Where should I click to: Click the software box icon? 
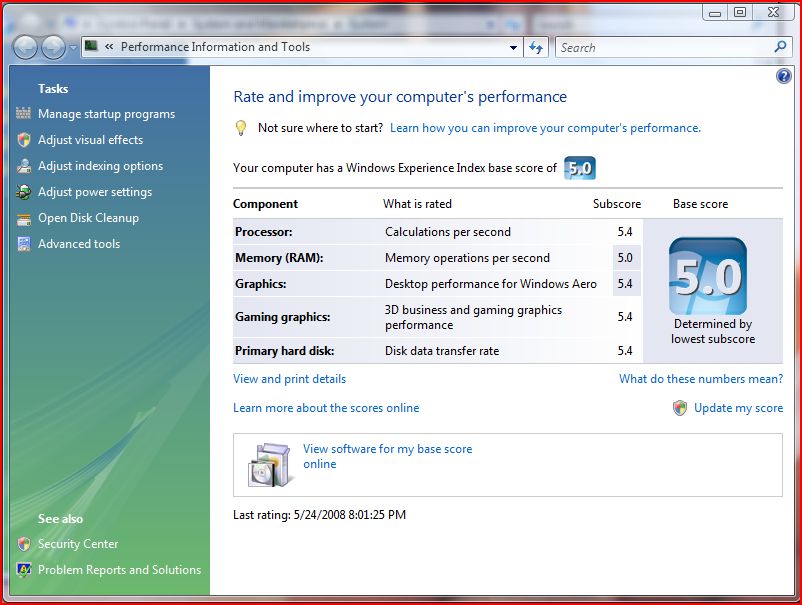tap(270, 464)
